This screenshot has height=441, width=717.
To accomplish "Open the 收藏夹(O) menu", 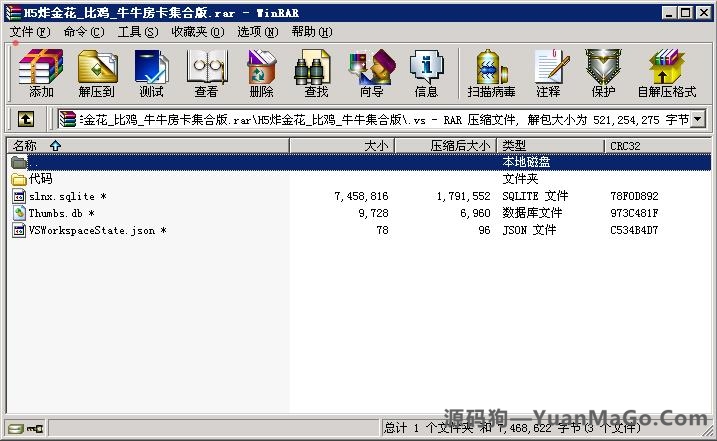I will [198, 32].
